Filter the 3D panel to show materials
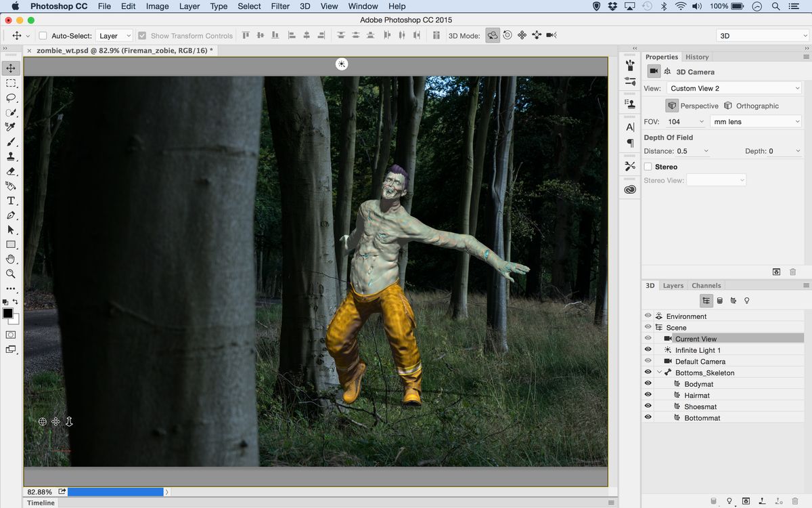The image size is (812, 508). point(733,300)
